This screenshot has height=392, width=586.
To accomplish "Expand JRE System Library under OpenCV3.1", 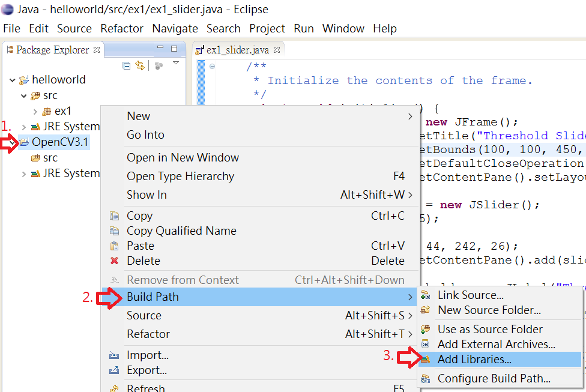I will pyautogui.click(x=24, y=173).
